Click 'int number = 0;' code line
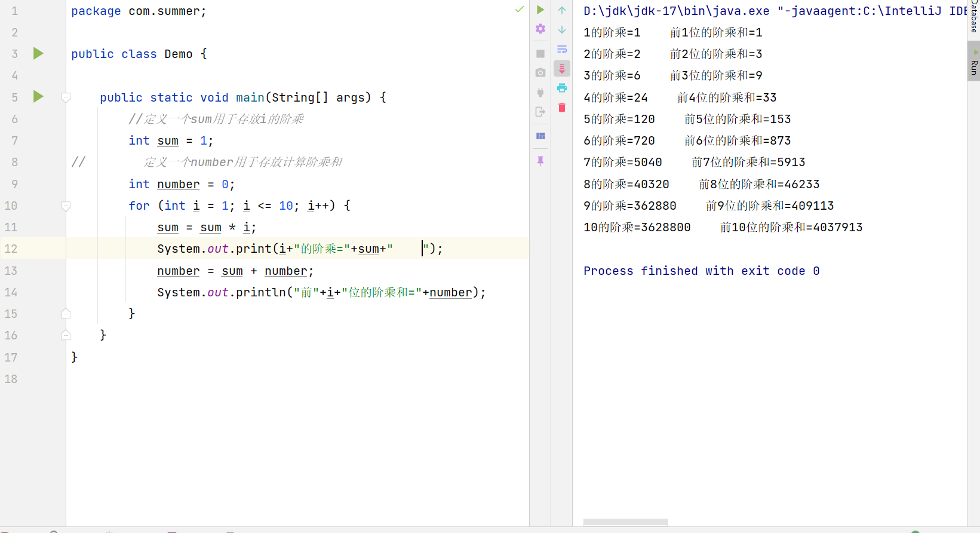This screenshot has height=533, width=980. click(x=182, y=184)
